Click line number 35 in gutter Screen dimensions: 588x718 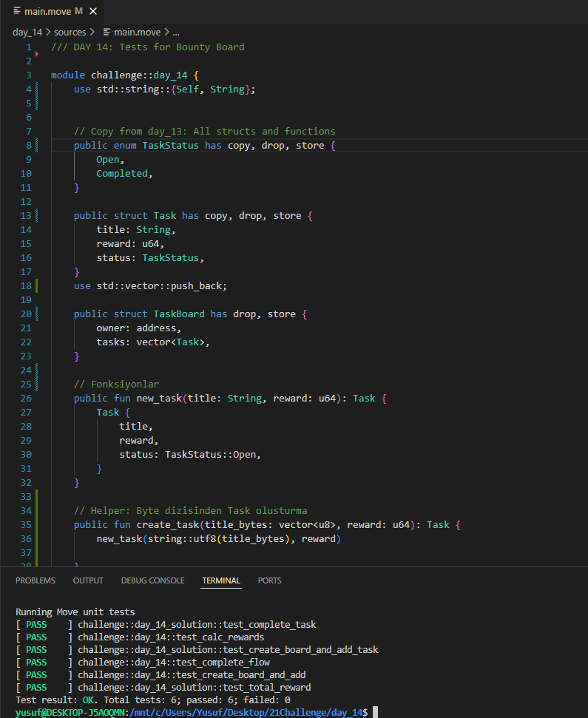[x=26, y=525]
